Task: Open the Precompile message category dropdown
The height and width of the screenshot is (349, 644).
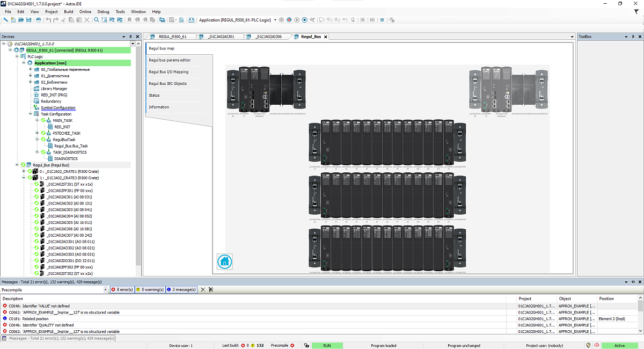Action: (x=105, y=289)
